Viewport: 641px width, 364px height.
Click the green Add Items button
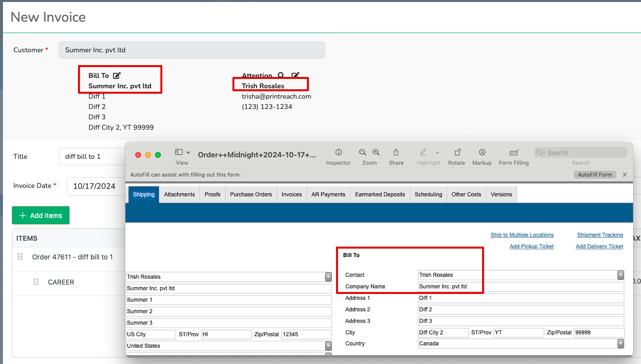40,215
